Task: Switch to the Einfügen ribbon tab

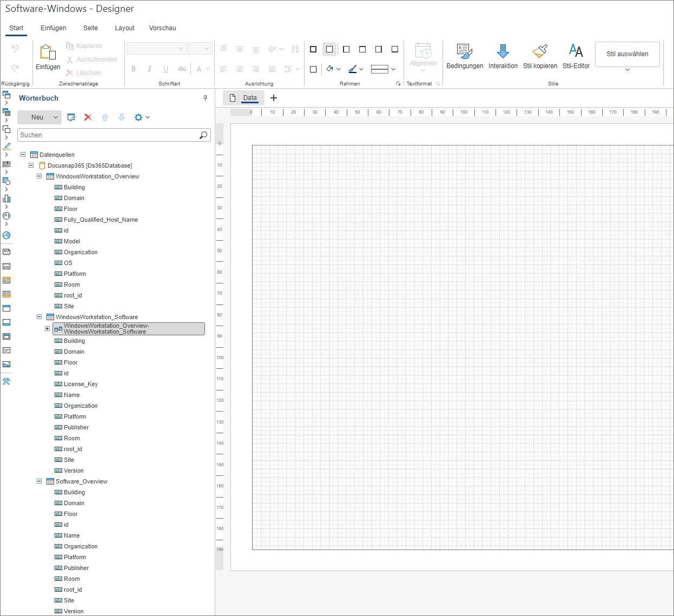Action: 53,28
